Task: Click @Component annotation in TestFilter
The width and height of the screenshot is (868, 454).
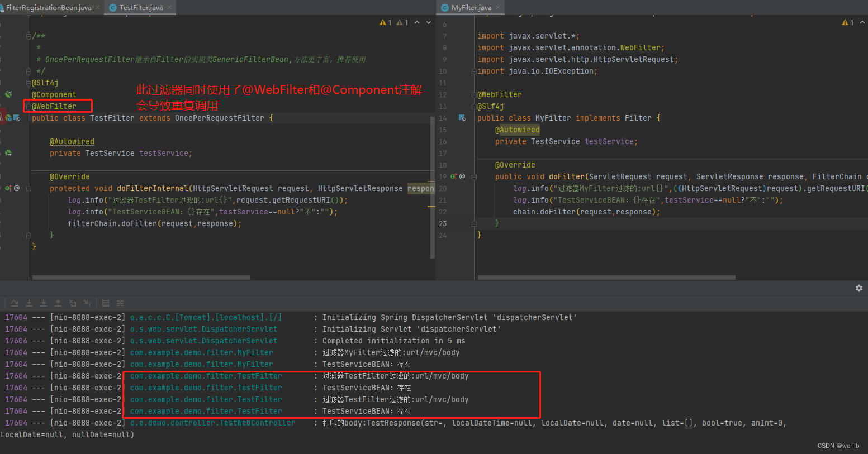Action: click(x=54, y=94)
